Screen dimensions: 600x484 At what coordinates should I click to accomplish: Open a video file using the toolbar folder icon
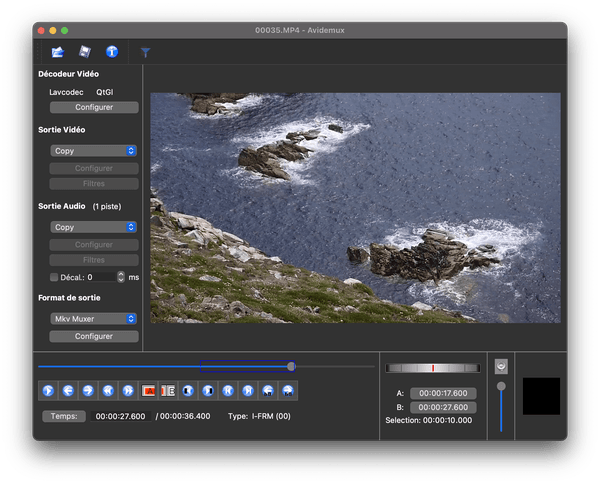tap(58, 52)
